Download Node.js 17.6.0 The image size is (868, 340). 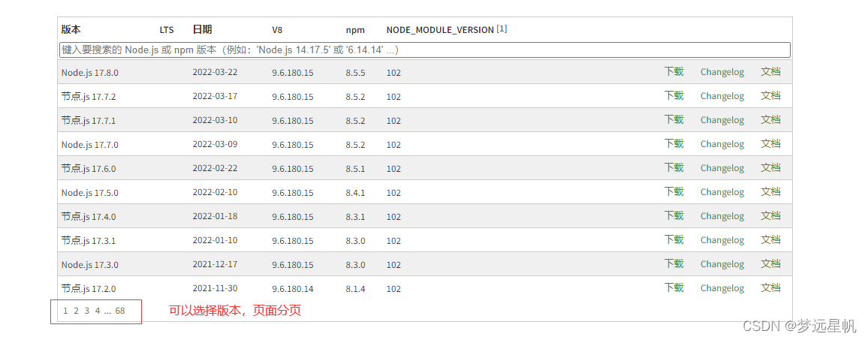tap(674, 168)
